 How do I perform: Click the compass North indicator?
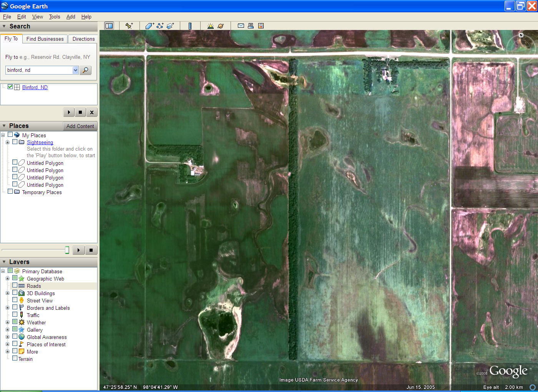(521, 35)
